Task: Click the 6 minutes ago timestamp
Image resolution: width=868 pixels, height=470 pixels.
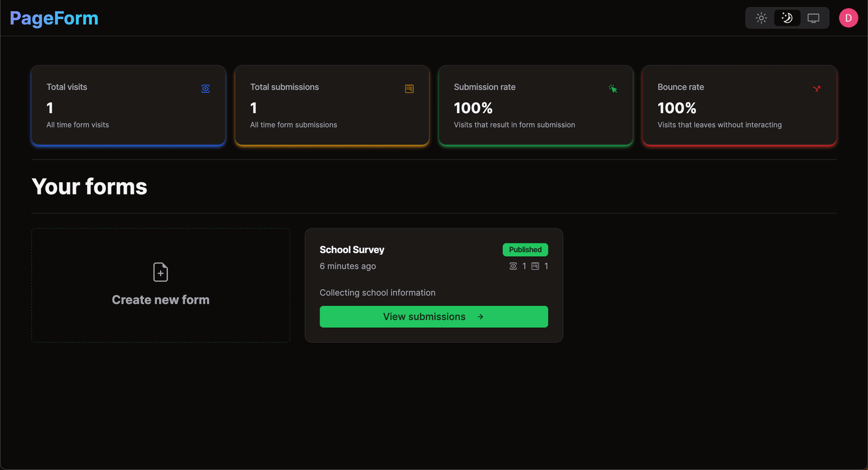Action: (348, 266)
